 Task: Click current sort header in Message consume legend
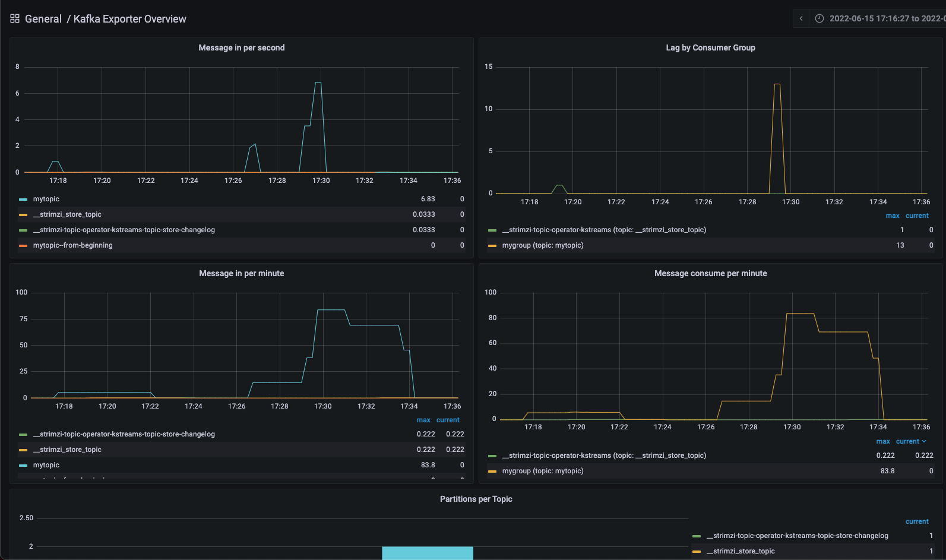911,441
